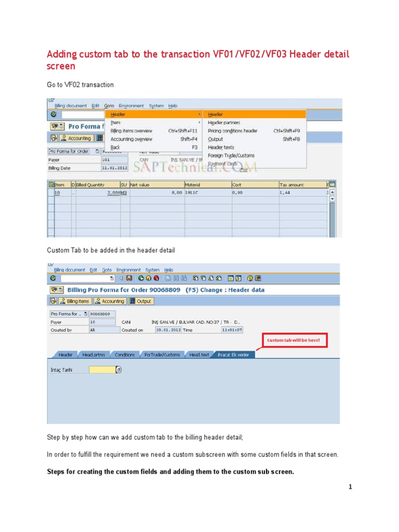Switch to the Conditions tab

[x=125, y=354]
